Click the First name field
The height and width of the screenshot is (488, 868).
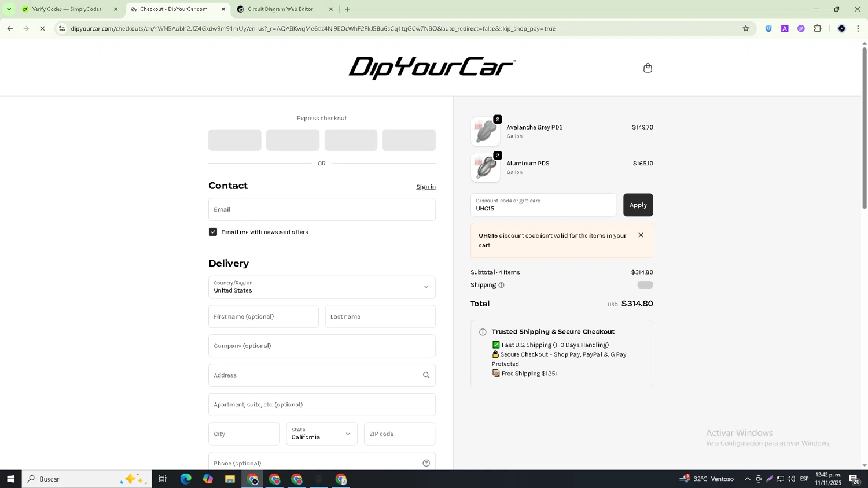coord(263,317)
